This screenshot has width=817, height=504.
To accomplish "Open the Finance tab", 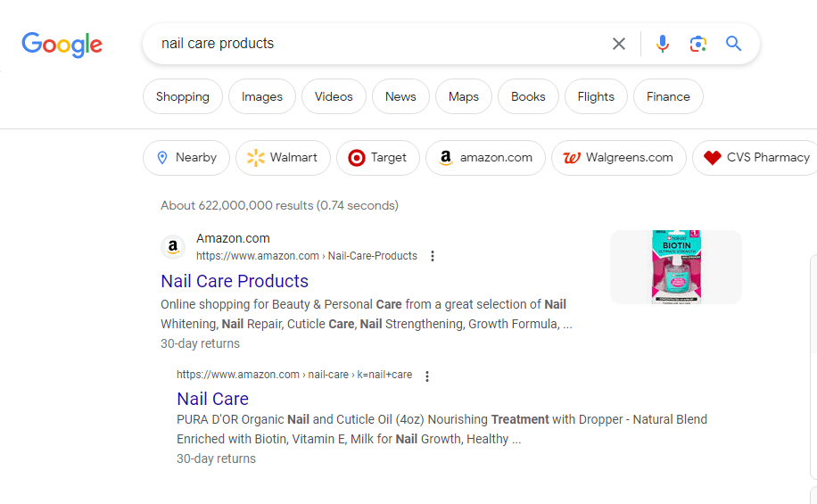I will [x=668, y=96].
